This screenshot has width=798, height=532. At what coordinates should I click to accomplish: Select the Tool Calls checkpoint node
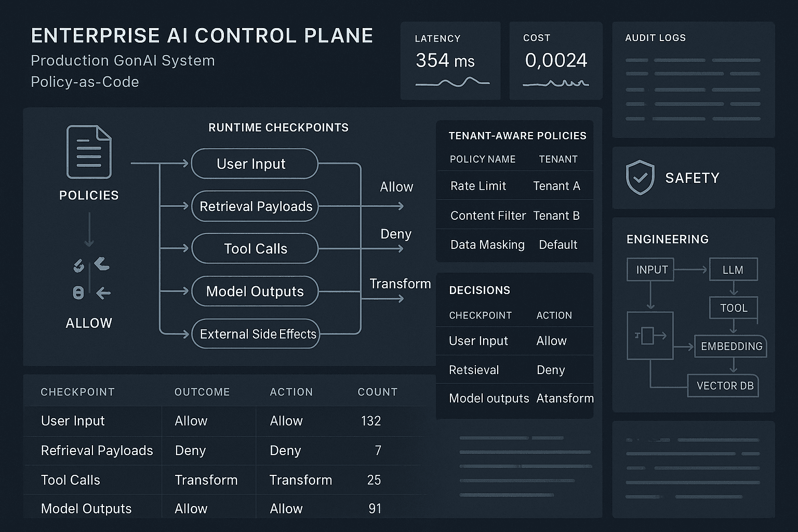tap(255, 248)
